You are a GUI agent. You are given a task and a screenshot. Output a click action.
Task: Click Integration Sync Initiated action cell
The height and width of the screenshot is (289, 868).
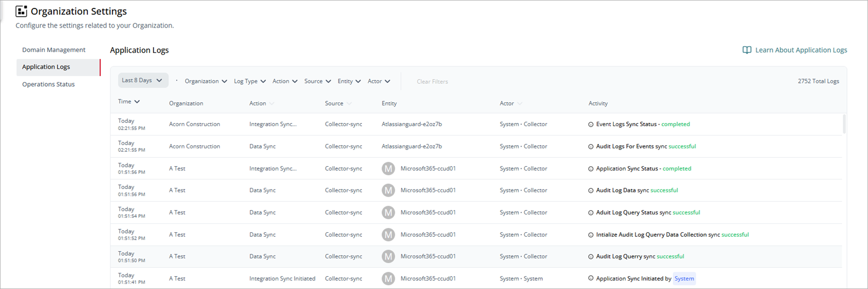coord(282,278)
